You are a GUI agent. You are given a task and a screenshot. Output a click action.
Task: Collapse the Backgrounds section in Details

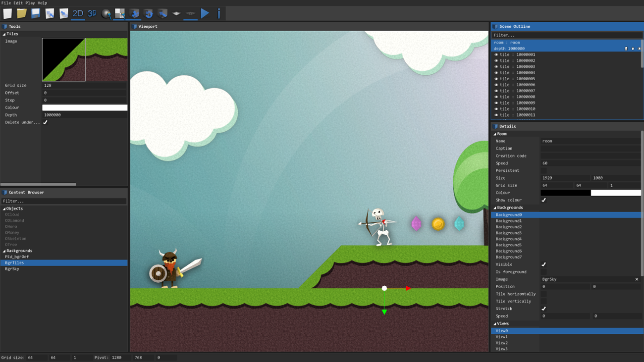point(494,207)
